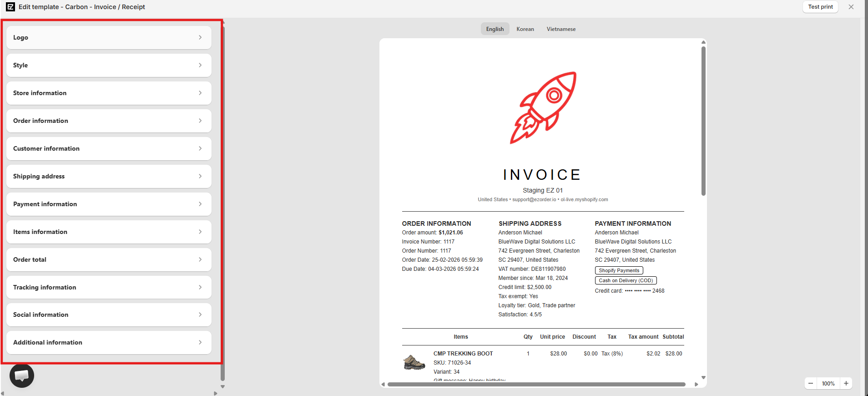Open Customer information panel
The image size is (868, 396).
(109, 148)
